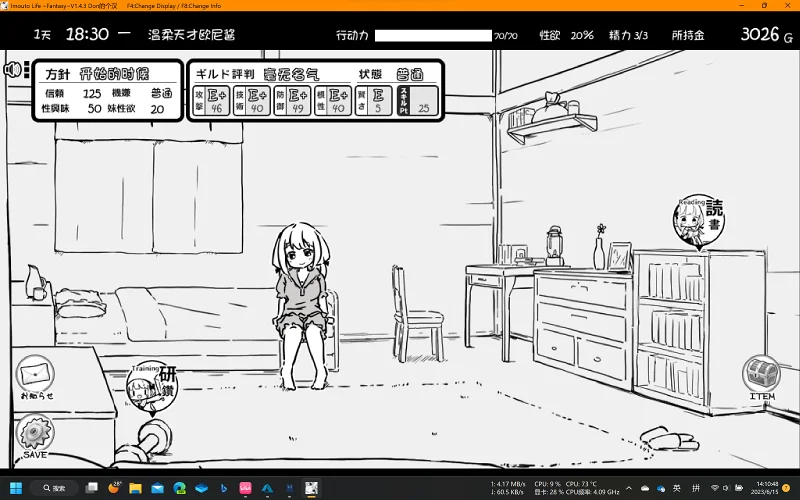800x500 pixels.
Task: Click the 精力 3/3 stamina indicator
Action: 628,35
